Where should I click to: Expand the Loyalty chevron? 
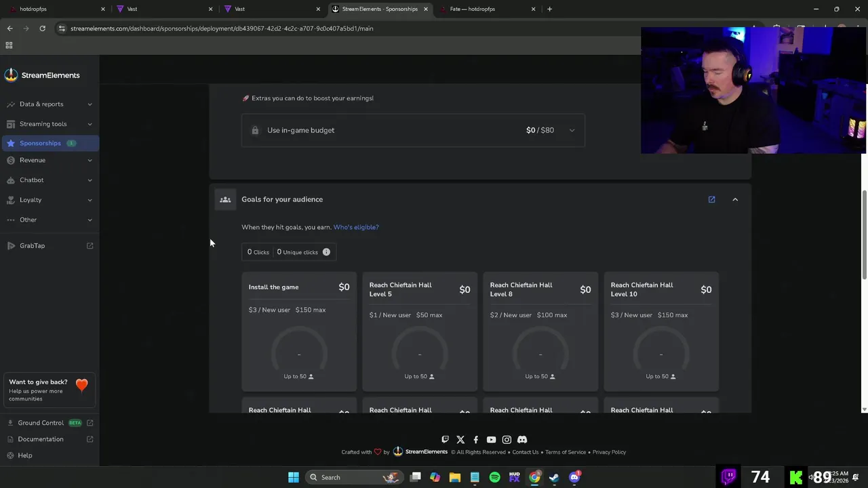coord(90,200)
